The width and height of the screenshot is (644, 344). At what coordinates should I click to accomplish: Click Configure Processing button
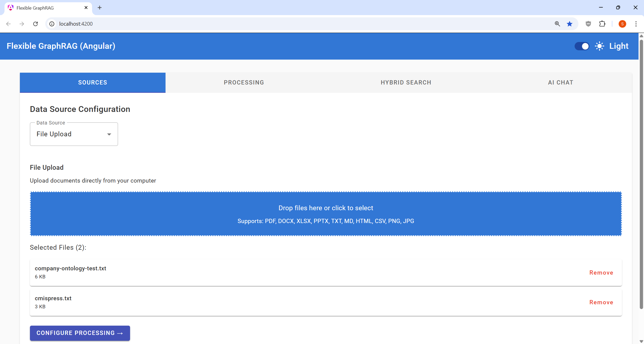80,333
